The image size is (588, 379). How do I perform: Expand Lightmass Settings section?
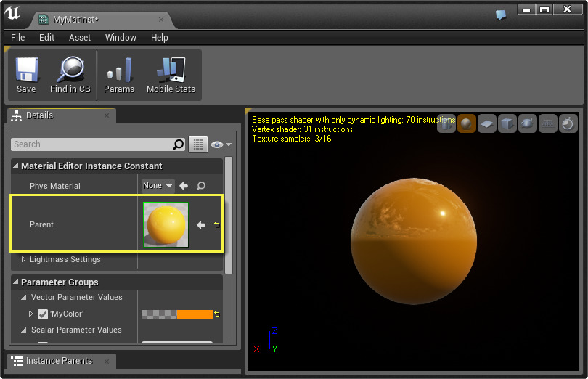click(23, 260)
